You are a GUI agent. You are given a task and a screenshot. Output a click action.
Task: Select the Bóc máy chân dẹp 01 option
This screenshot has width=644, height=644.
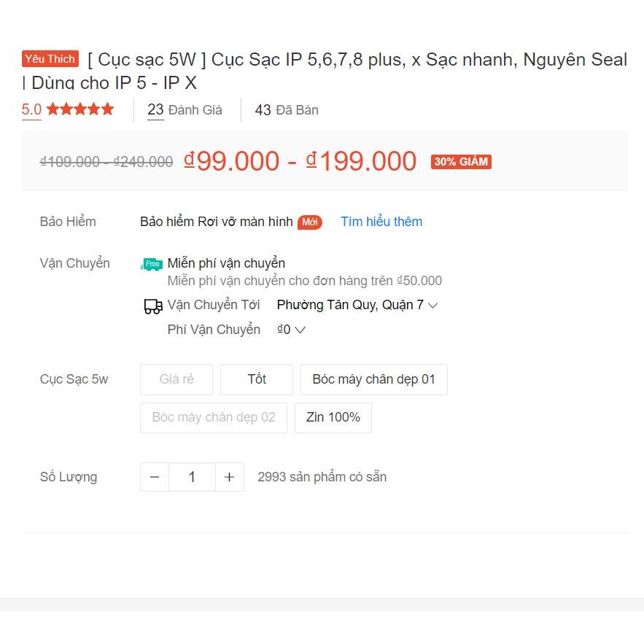373,379
